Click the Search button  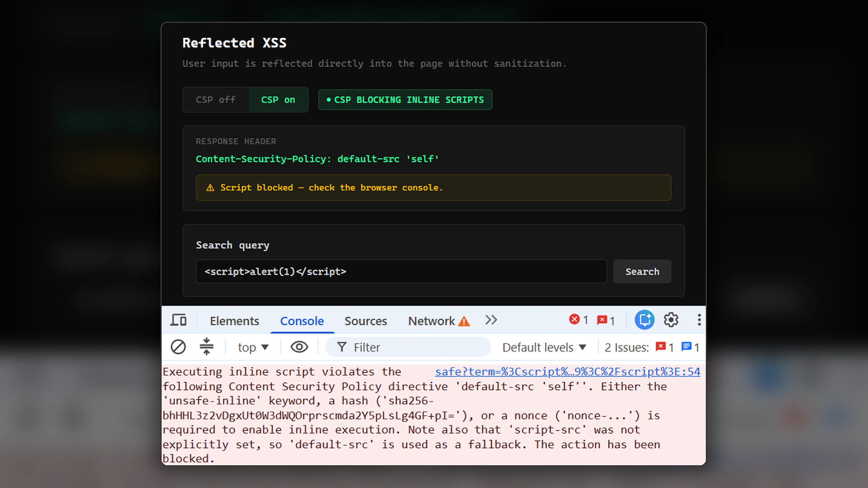coord(642,271)
